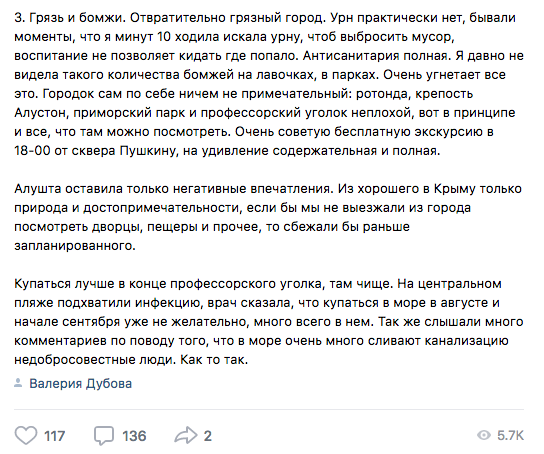This screenshot has width=544, height=454.
Task: Click the author person icon beside Валерия Дубова
Action: point(18,383)
